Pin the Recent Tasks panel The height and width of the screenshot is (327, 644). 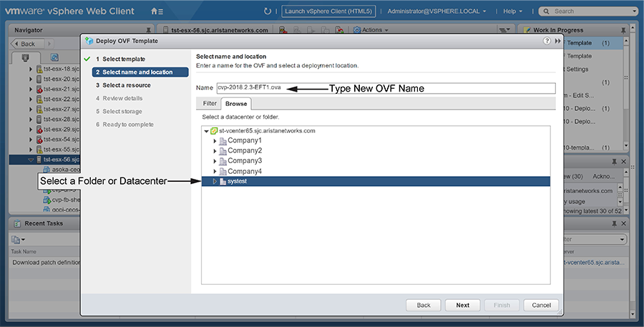(x=615, y=223)
